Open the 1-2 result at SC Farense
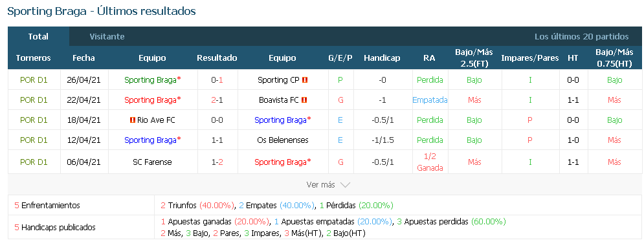This screenshot has width=644, height=247. click(x=217, y=162)
